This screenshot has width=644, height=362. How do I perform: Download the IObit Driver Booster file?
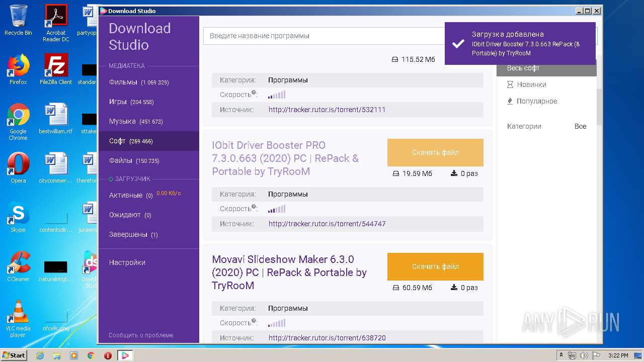[435, 152]
